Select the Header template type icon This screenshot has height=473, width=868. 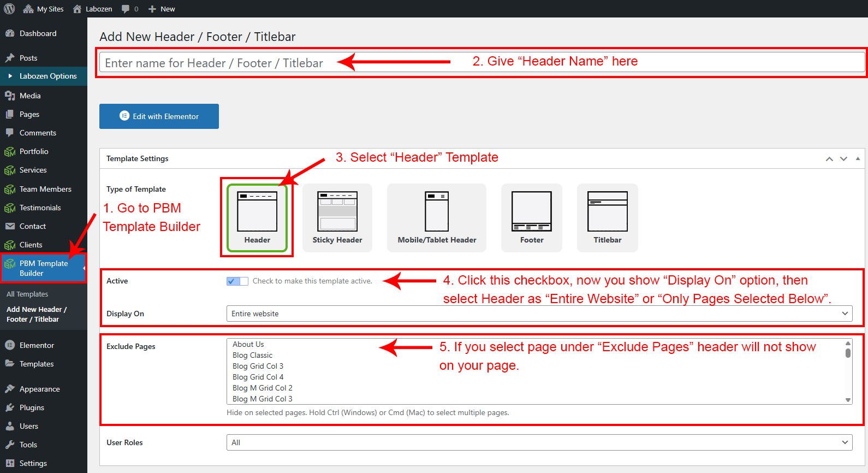pyautogui.click(x=257, y=212)
